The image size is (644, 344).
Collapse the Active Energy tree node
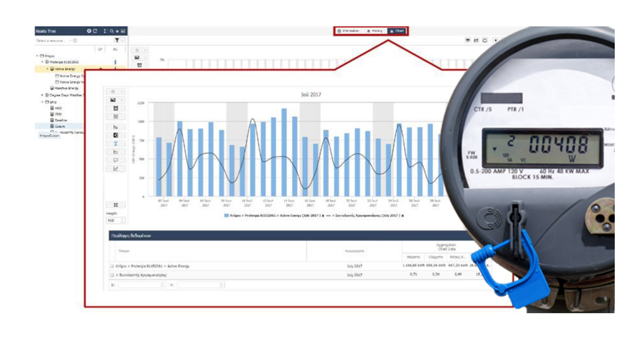47,69
